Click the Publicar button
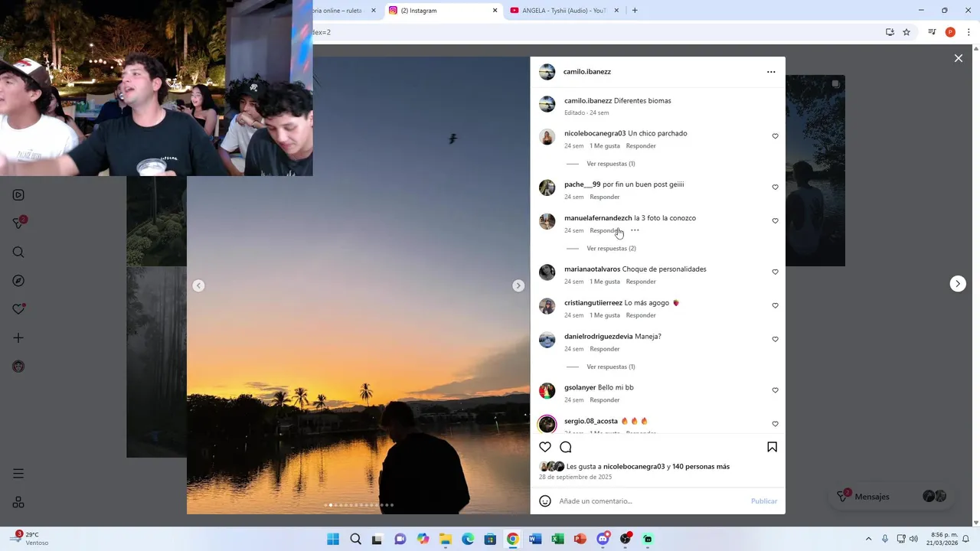 coord(764,501)
